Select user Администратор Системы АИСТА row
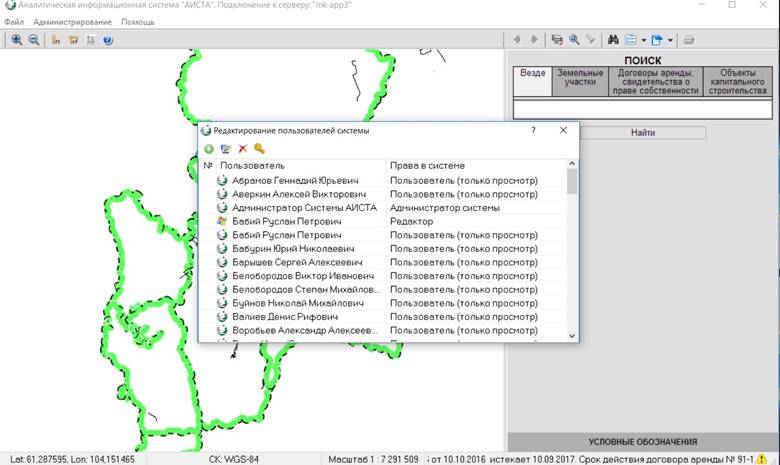Image resolution: width=780 pixels, height=465 pixels. click(x=382, y=208)
